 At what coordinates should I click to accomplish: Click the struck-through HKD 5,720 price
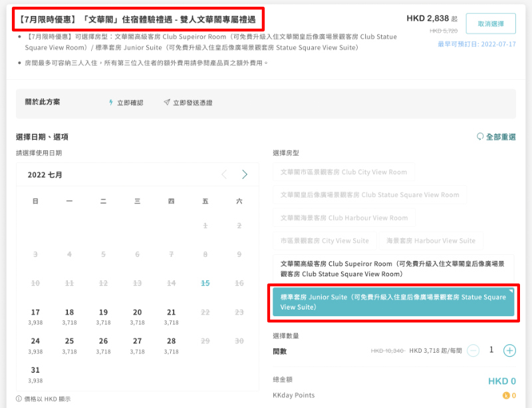tap(443, 31)
